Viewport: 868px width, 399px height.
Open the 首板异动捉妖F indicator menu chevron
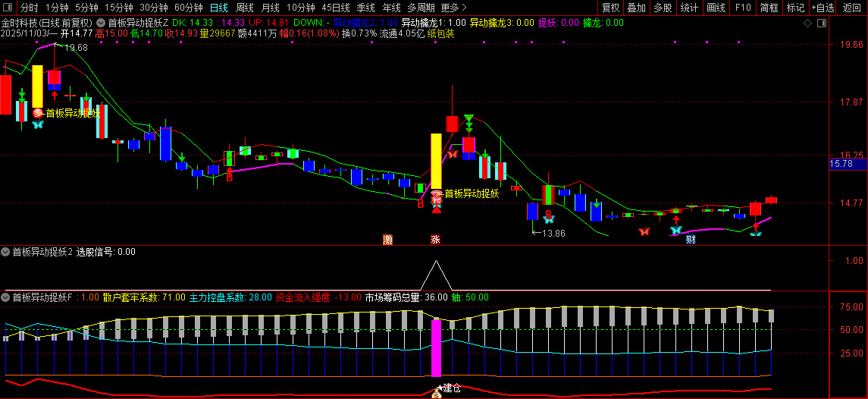pyautogui.click(x=5, y=297)
